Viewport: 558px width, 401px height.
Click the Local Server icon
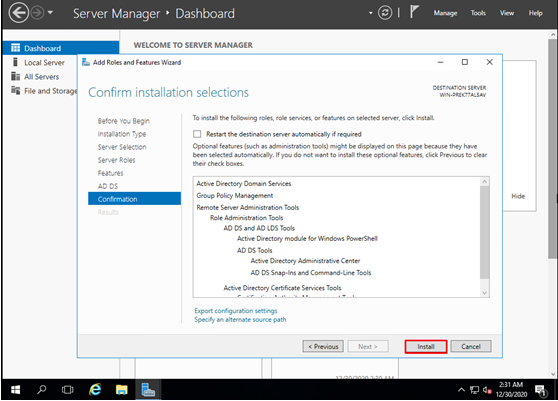(15, 62)
